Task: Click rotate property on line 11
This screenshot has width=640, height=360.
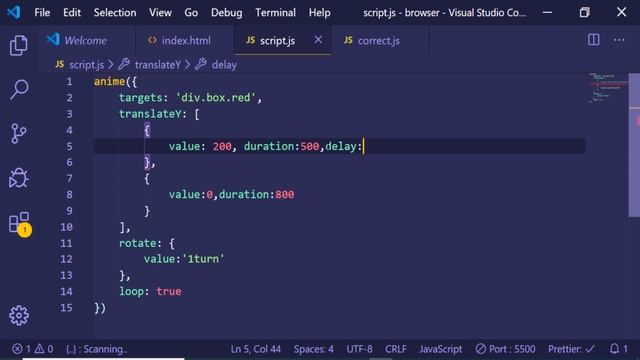Action: click(x=138, y=243)
